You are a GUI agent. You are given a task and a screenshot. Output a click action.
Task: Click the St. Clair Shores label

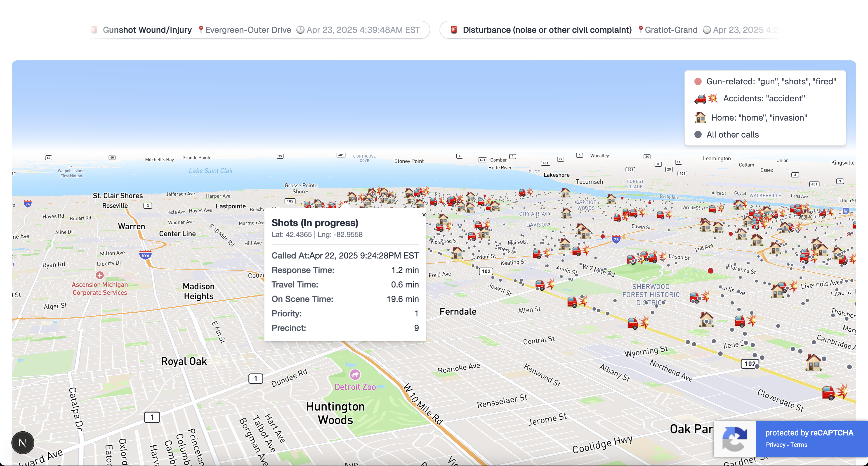point(118,196)
